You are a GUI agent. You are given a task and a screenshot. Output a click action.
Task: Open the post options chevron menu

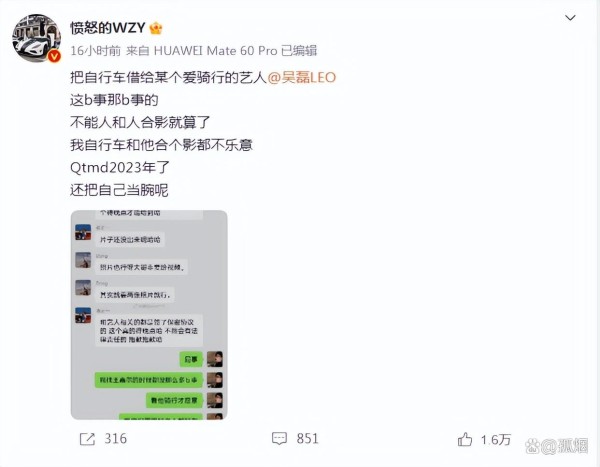click(570, 18)
